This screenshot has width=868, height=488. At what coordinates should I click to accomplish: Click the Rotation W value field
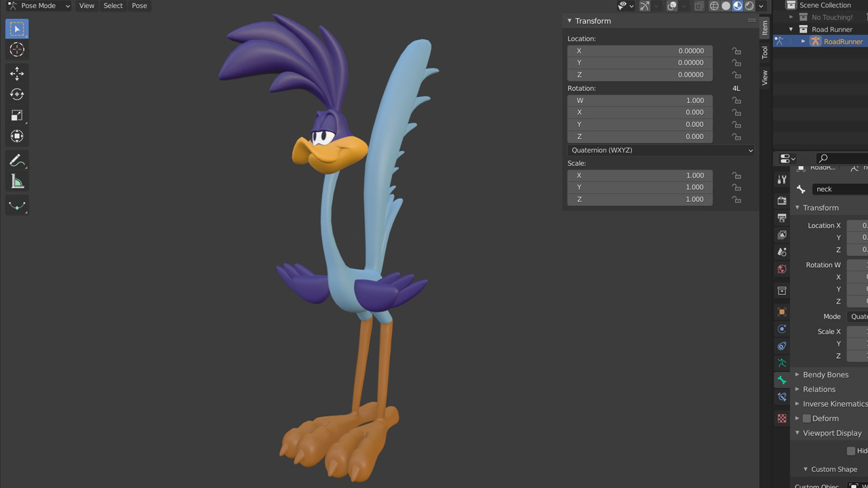tap(639, 100)
